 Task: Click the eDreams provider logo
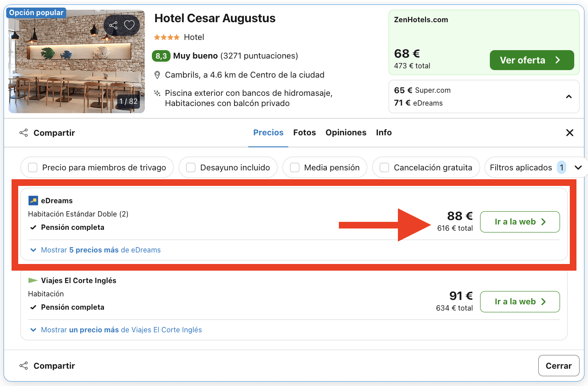point(33,200)
